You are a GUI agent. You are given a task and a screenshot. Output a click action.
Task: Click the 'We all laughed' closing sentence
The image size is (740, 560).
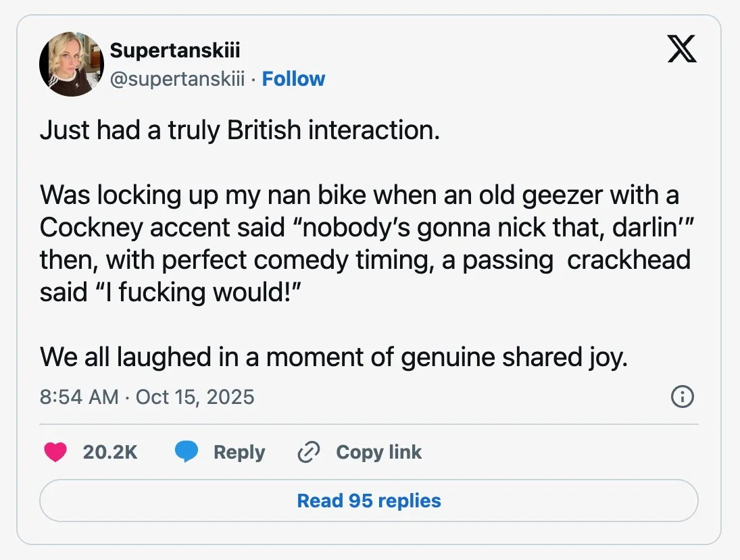334,357
